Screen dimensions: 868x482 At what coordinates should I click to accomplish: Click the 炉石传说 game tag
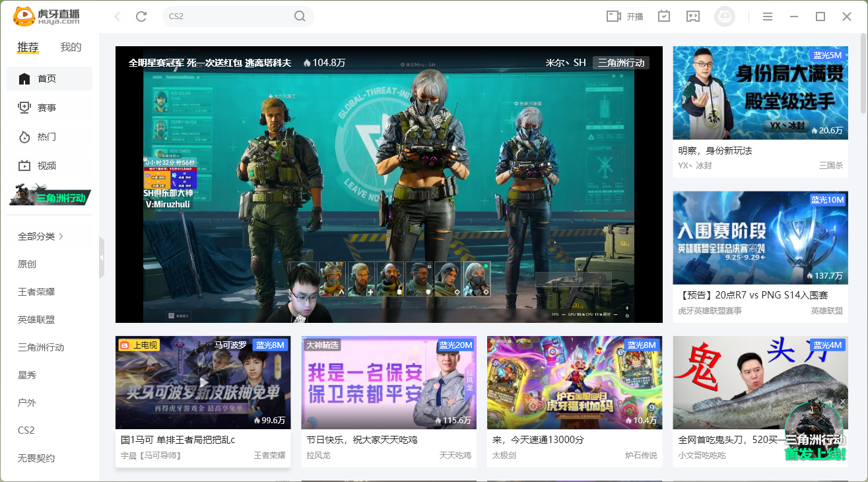[x=641, y=456]
